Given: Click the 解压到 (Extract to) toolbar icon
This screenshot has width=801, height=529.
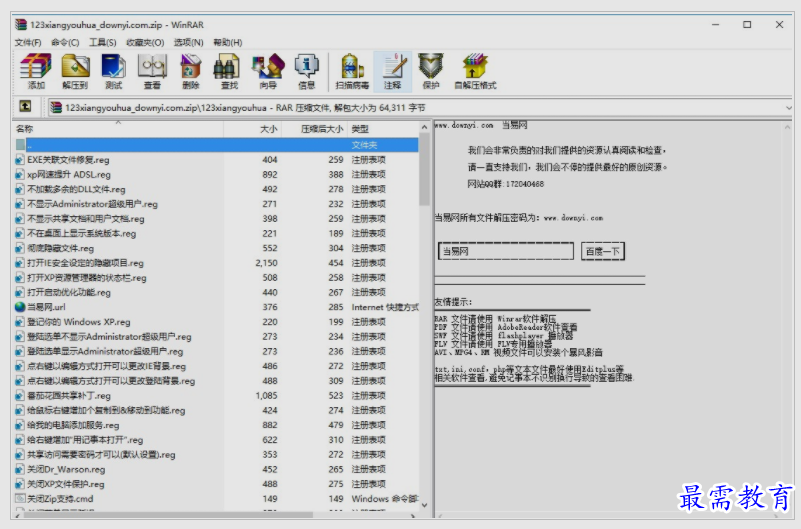Looking at the screenshot, I should pyautogui.click(x=75, y=71).
